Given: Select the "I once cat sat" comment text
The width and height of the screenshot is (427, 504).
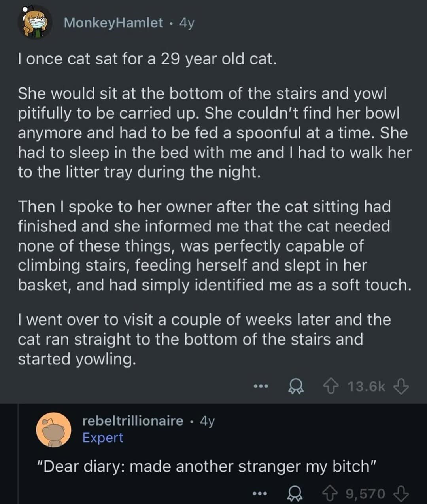Looking at the screenshot, I should (x=146, y=59).
